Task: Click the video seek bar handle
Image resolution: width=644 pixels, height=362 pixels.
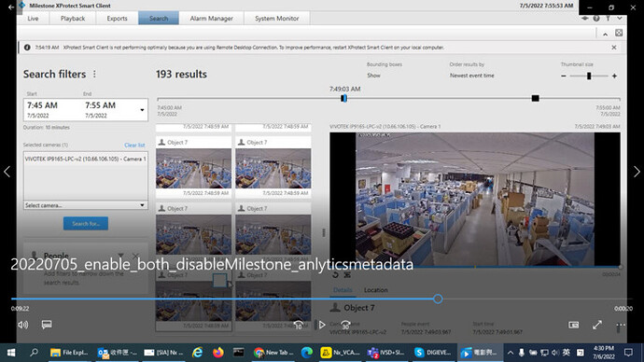Action: 438,299
